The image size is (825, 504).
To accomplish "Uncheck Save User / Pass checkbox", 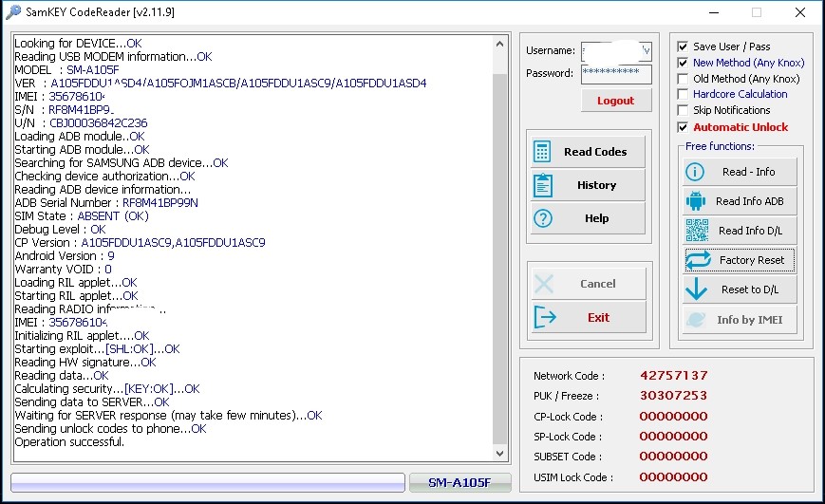I will pyautogui.click(x=683, y=47).
